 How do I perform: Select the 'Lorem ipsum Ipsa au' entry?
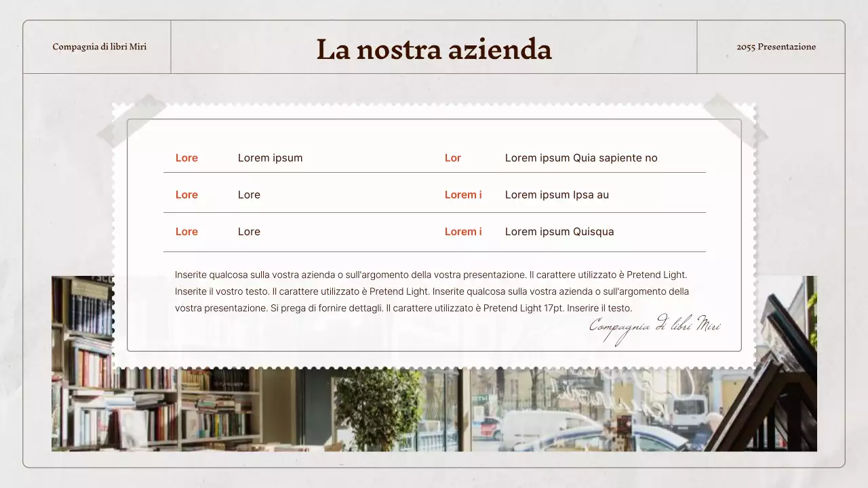557,195
